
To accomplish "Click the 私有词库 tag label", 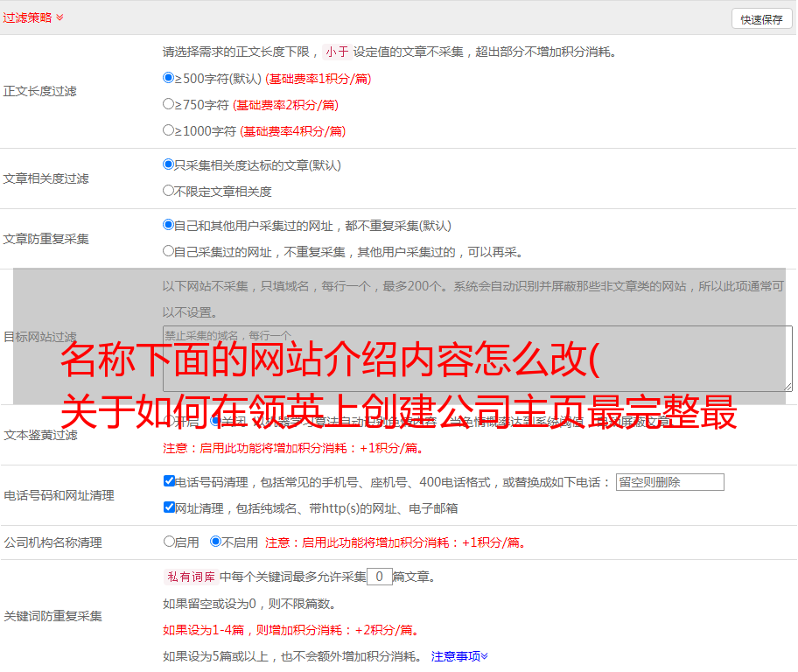I will click(190, 577).
